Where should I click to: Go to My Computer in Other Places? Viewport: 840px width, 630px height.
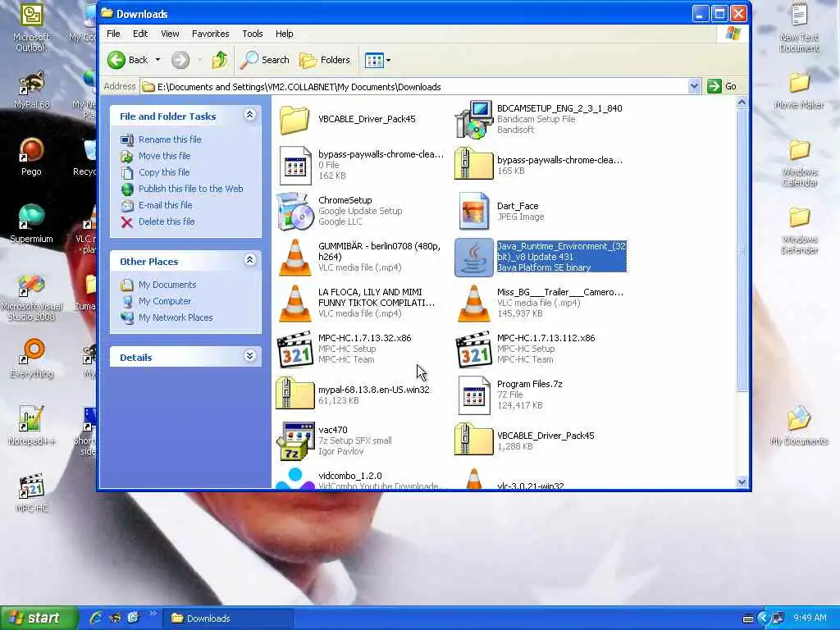pyautogui.click(x=164, y=301)
